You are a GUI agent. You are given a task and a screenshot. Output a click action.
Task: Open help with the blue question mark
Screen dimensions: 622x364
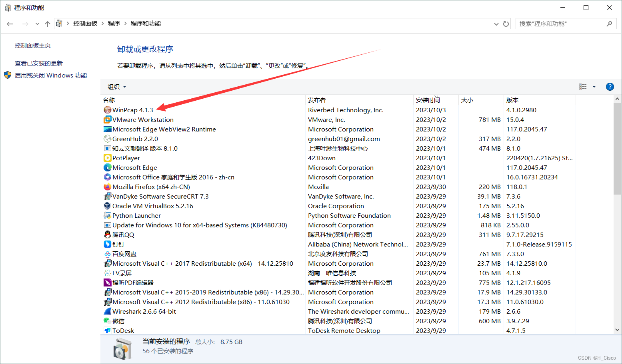pos(610,87)
